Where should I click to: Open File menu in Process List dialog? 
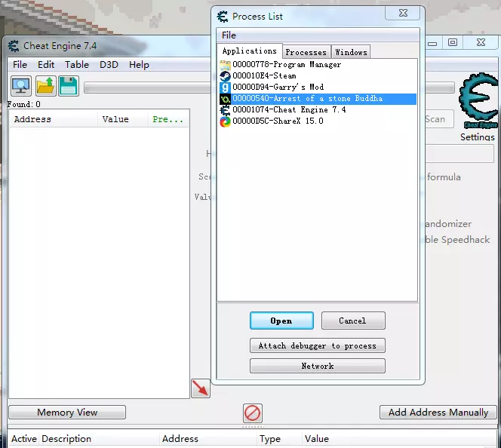tap(229, 35)
